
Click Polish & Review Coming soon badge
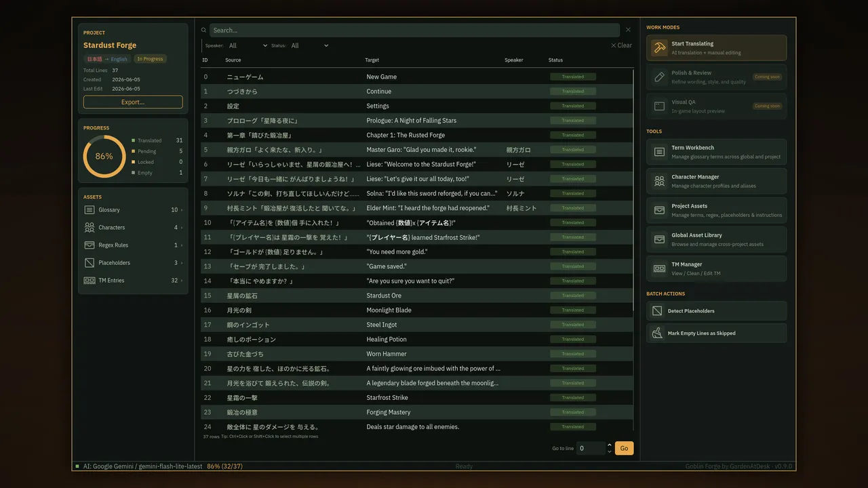pyautogui.click(x=767, y=77)
